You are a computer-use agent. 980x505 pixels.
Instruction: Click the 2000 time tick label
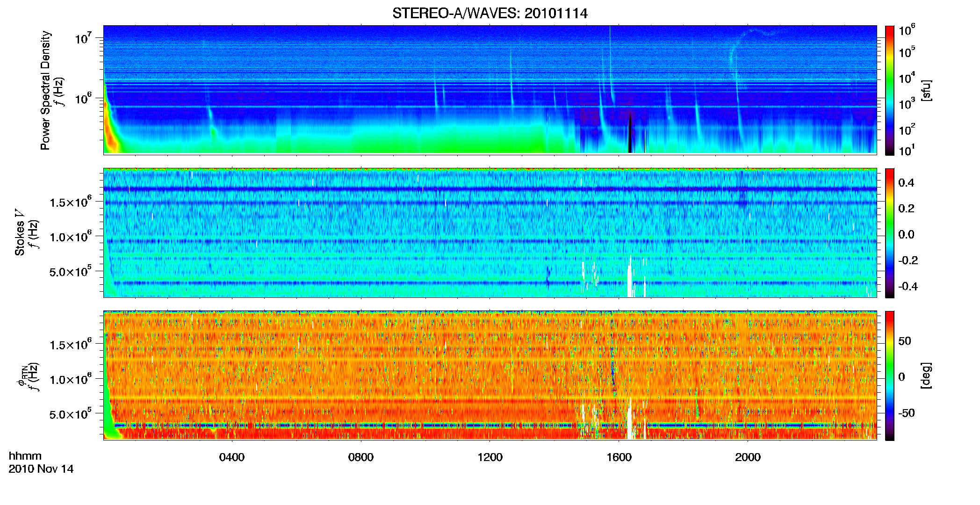coord(748,457)
